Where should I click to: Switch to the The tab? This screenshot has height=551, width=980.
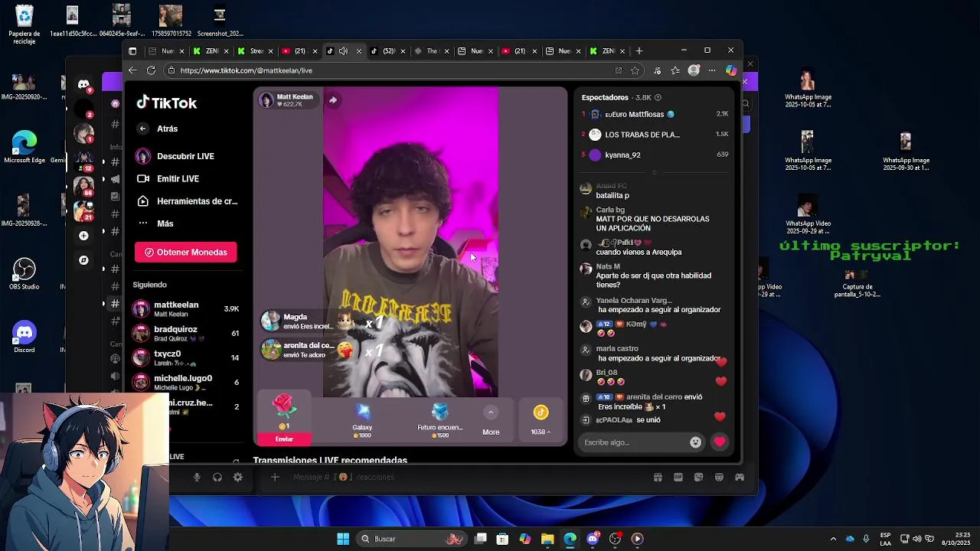pos(431,51)
